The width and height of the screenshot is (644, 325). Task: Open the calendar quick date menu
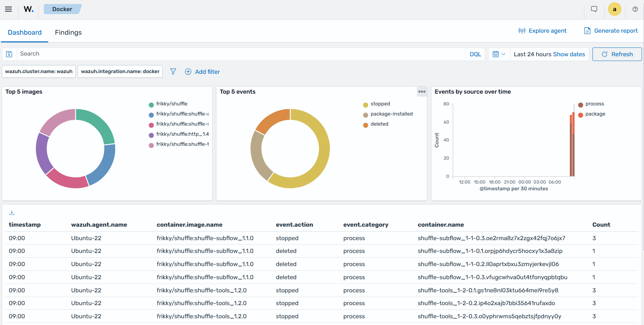[x=499, y=54]
